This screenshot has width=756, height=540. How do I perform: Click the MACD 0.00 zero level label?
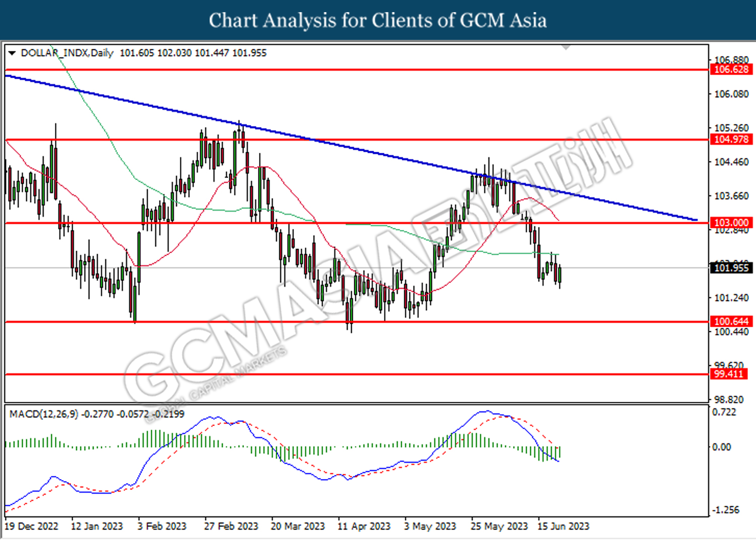pyautogui.click(x=721, y=447)
